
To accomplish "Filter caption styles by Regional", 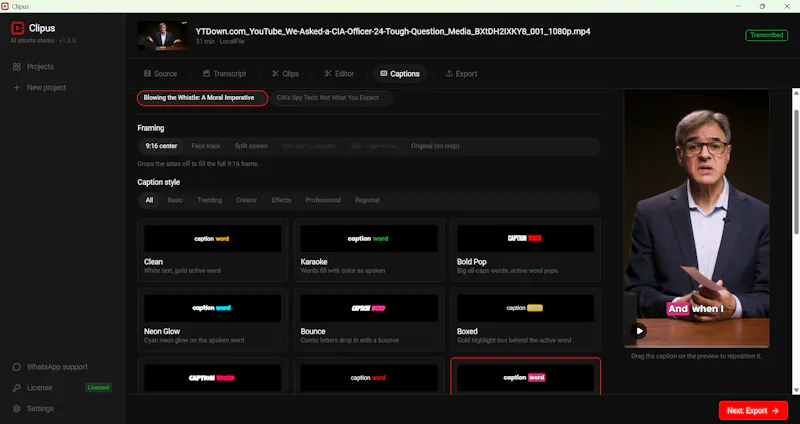I will pos(367,200).
